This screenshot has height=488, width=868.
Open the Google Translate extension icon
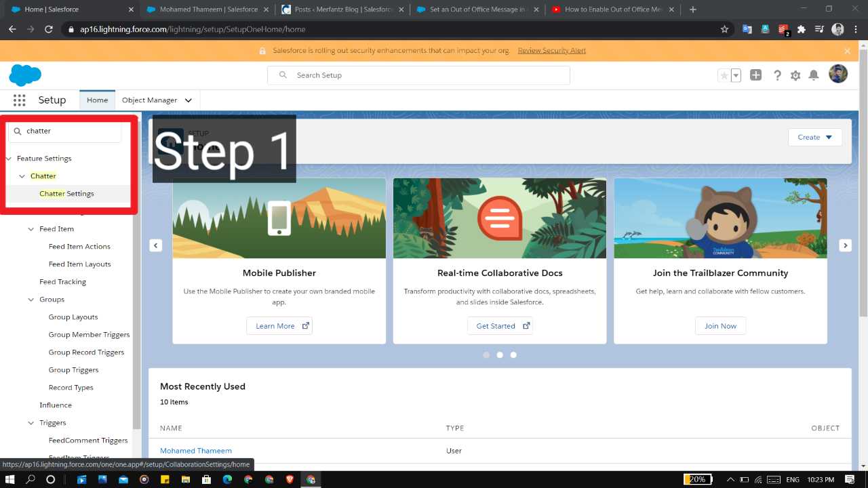(x=747, y=29)
